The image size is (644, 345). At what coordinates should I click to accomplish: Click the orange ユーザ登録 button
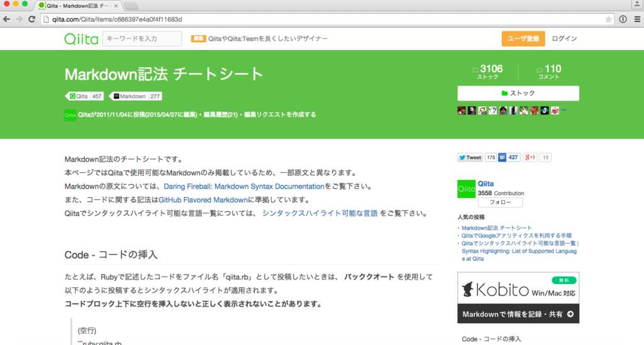tap(523, 38)
